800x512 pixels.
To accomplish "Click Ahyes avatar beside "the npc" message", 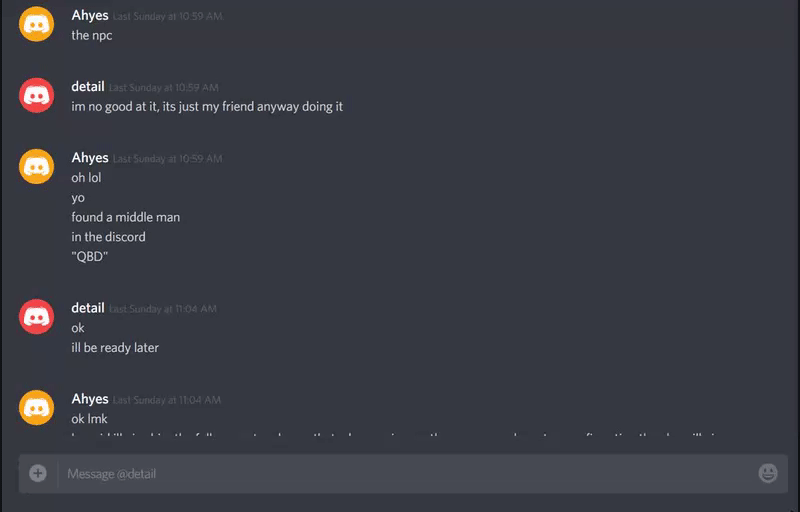I will (36, 24).
